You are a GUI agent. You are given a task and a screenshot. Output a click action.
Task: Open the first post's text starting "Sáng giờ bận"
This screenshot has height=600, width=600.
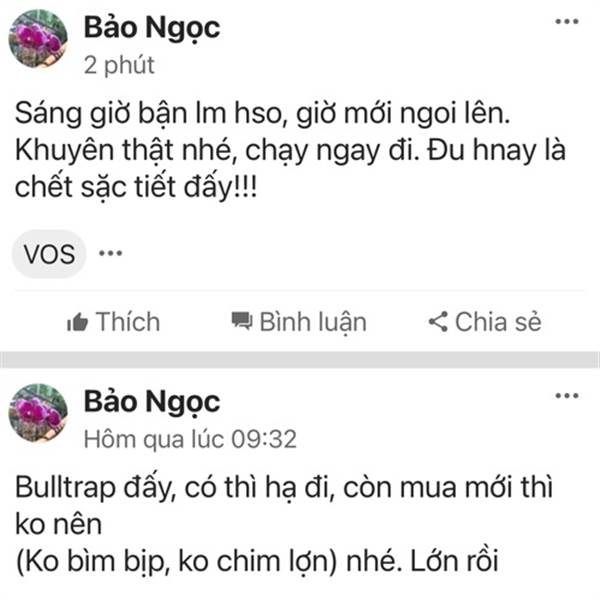290,150
